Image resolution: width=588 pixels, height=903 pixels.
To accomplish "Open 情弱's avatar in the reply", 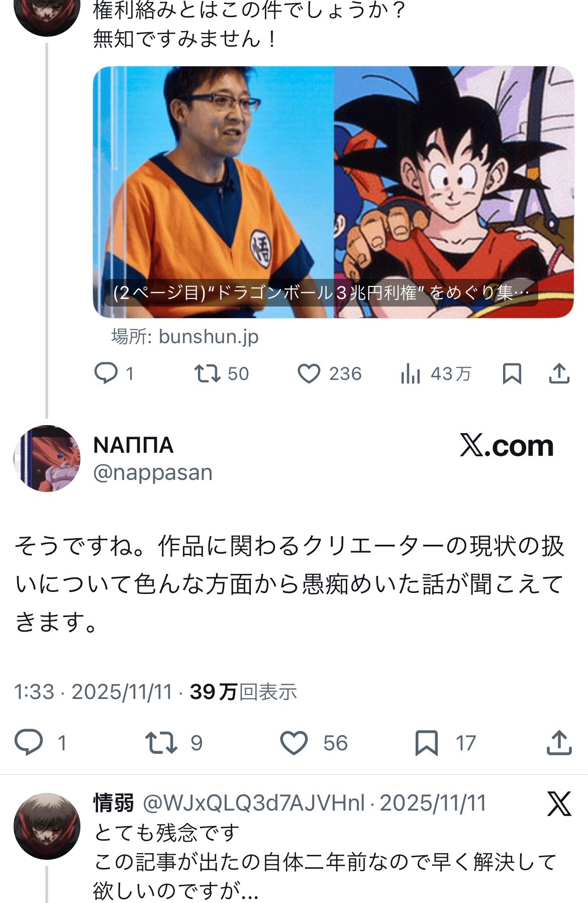I will tap(47, 826).
